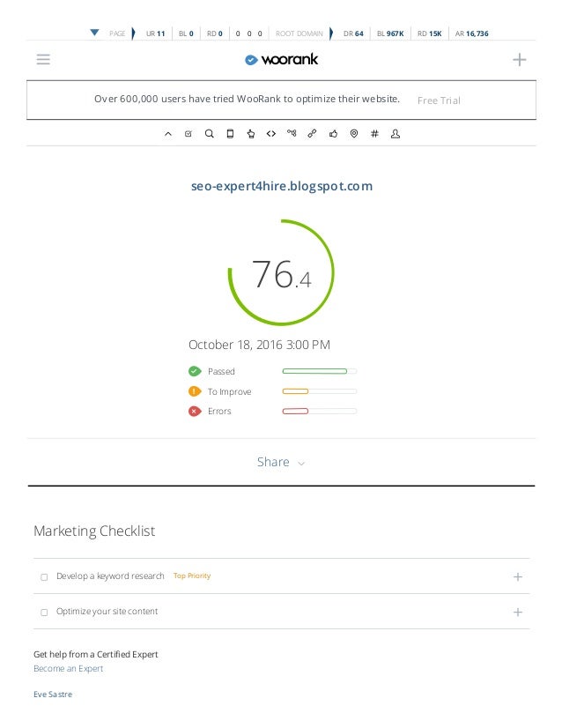
Task: Click the WooRank logo
Action: coord(281,59)
